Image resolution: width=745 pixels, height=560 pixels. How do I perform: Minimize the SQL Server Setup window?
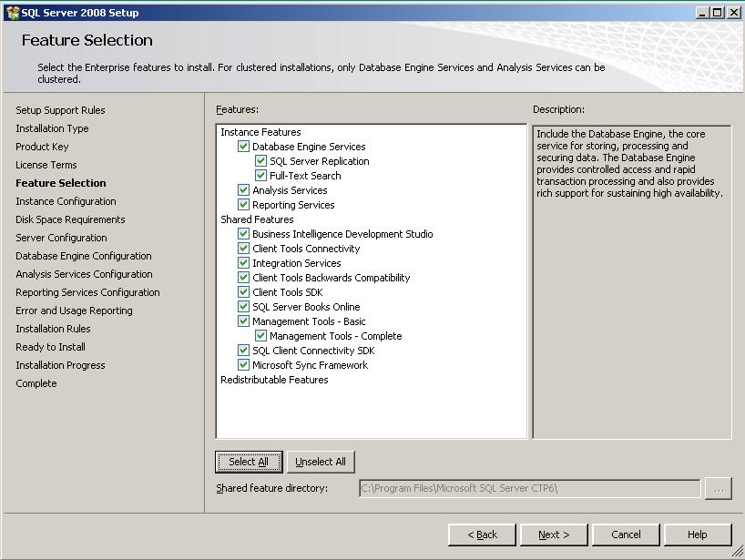click(703, 13)
